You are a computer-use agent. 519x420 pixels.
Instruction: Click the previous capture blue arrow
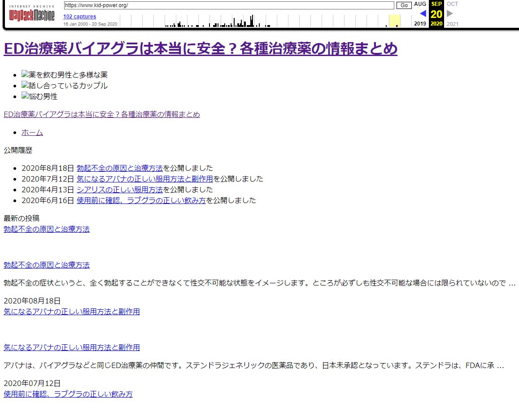(423, 13)
